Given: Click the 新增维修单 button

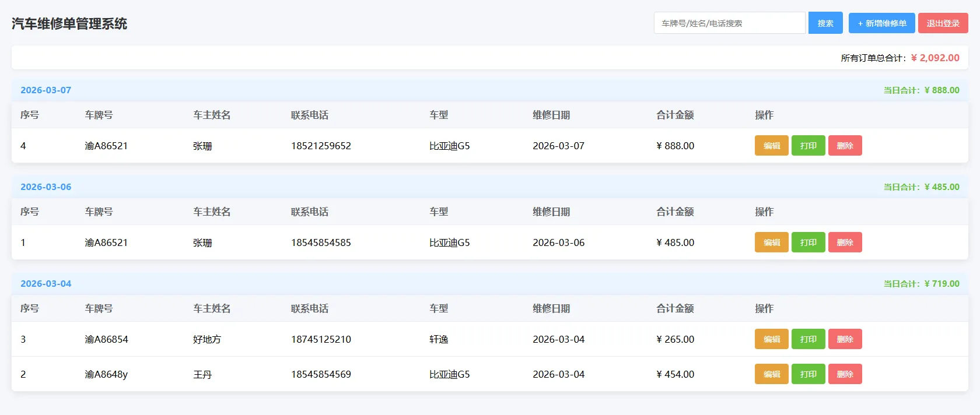Looking at the screenshot, I should click(881, 23).
